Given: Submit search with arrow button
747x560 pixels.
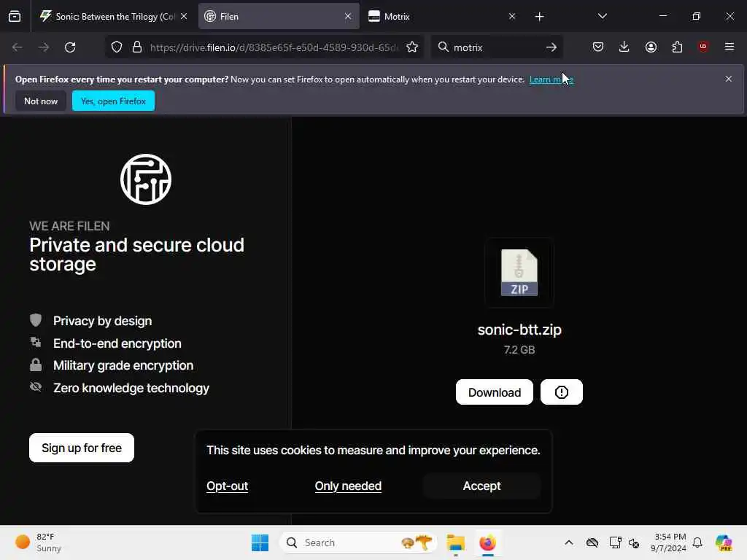Looking at the screenshot, I should click(551, 47).
